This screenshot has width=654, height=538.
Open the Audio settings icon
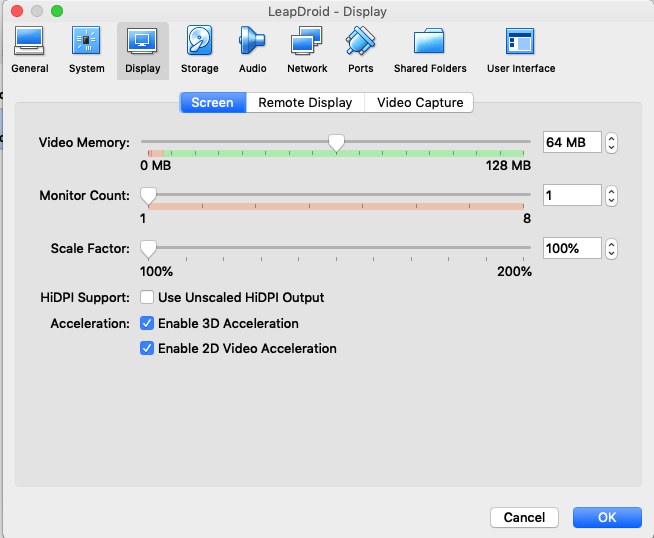tap(252, 49)
